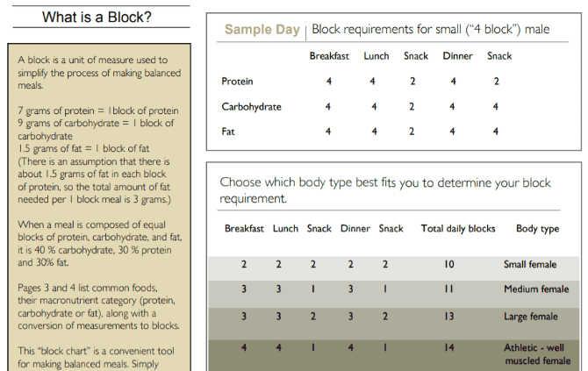Select the Protein row label
Image resolution: width=588 pixels, height=371 pixels.
[237, 82]
